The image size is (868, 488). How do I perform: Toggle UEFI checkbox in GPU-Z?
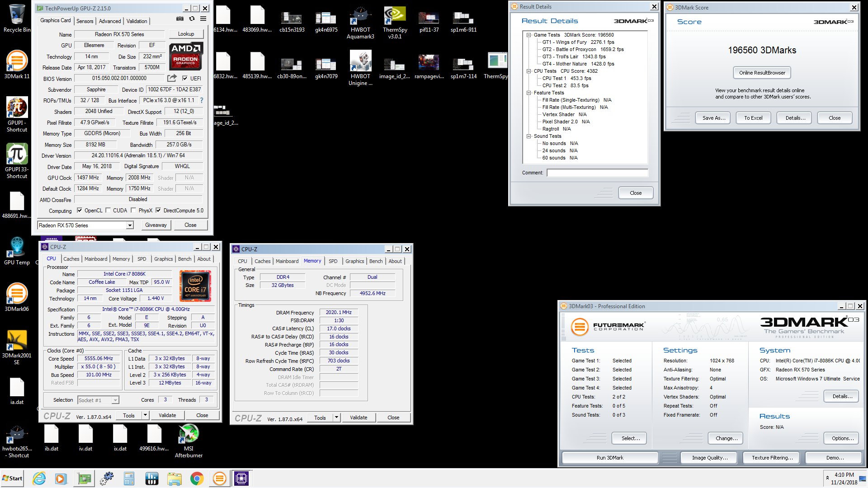184,78
